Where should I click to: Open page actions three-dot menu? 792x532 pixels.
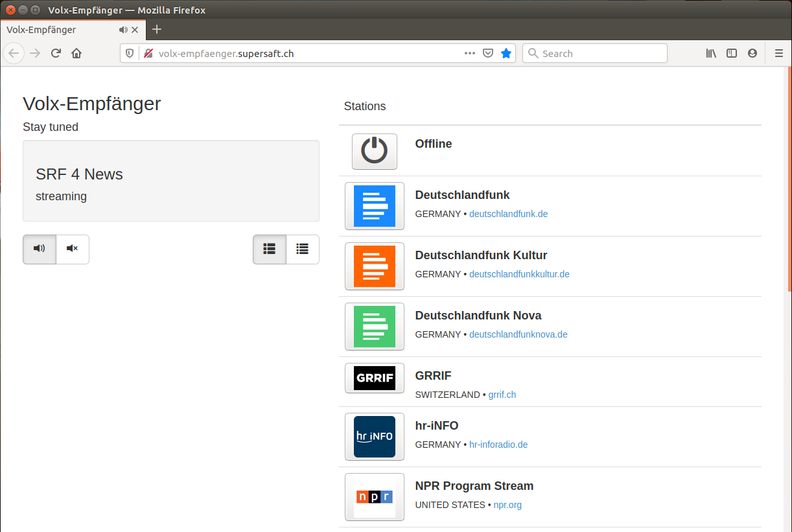[470, 54]
